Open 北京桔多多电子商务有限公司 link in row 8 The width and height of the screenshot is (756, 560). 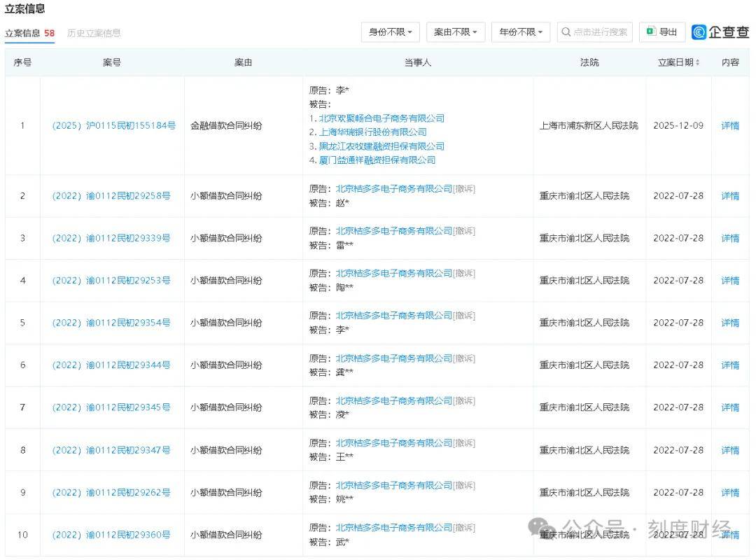coord(394,443)
